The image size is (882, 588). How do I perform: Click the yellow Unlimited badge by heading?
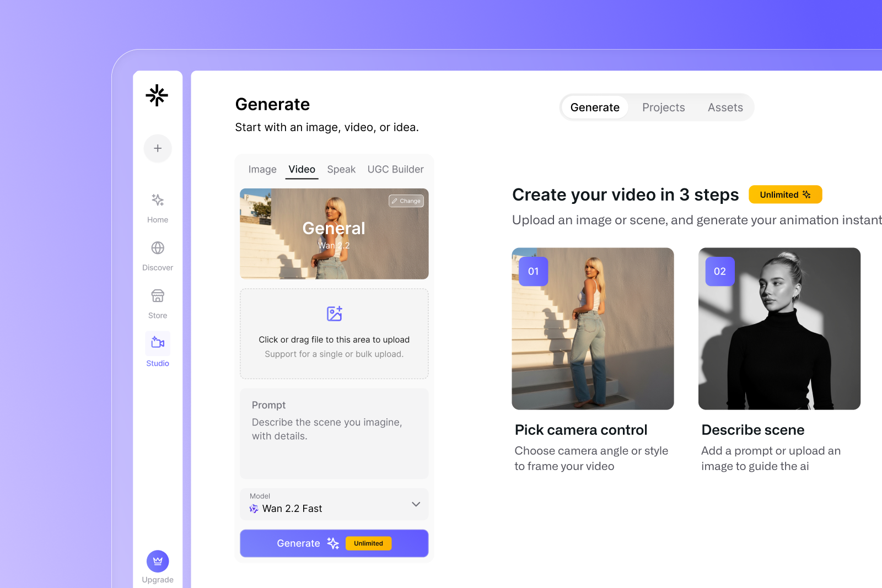click(785, 195)
